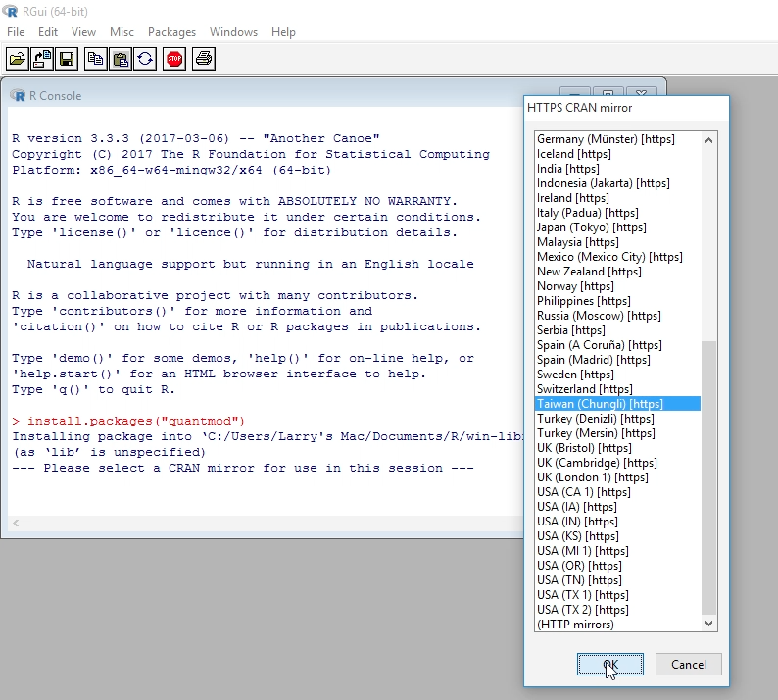Image resolution: width=778 pixels, height=700 pixels.
Task: Select UK (London 1) [https] mirror
Action: [617, 477]
